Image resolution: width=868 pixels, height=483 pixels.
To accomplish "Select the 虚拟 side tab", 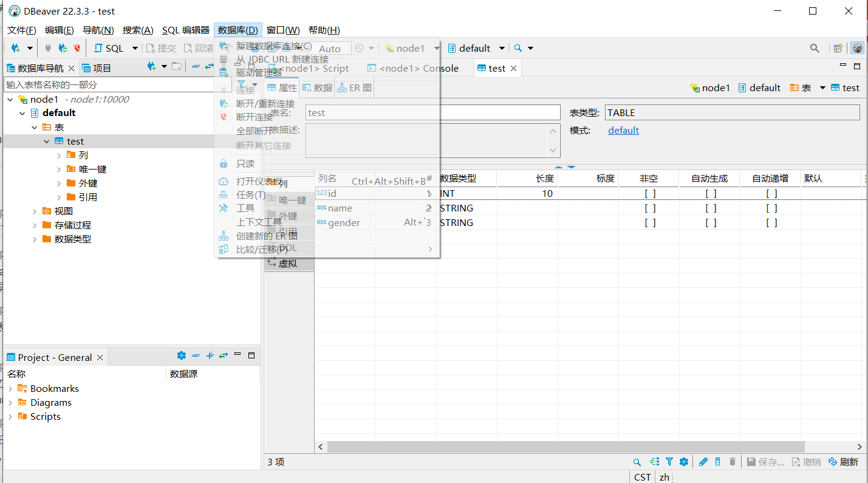I will pos(289,264).
